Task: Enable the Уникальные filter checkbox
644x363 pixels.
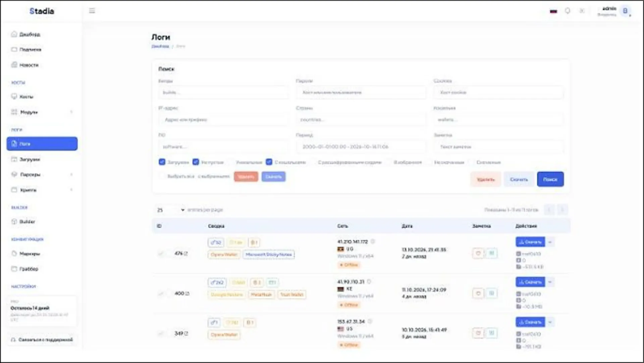Action: point(230,162)
